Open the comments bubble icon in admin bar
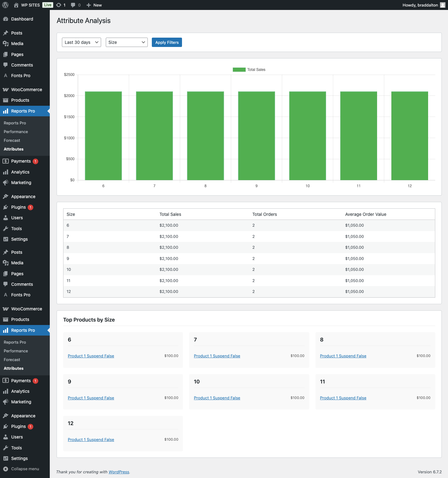This screenshot has width=448, height=478. point(73,5)
